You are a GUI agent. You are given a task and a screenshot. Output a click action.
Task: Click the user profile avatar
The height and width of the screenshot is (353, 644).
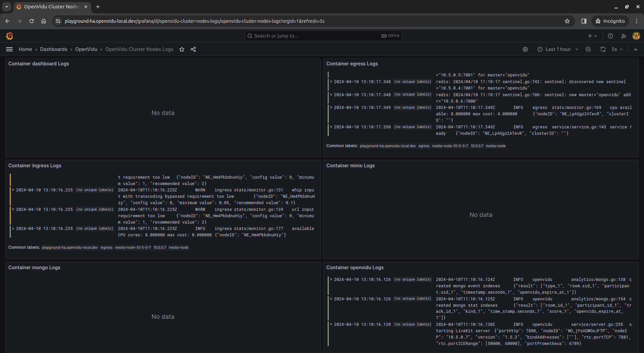coord(636,36)
